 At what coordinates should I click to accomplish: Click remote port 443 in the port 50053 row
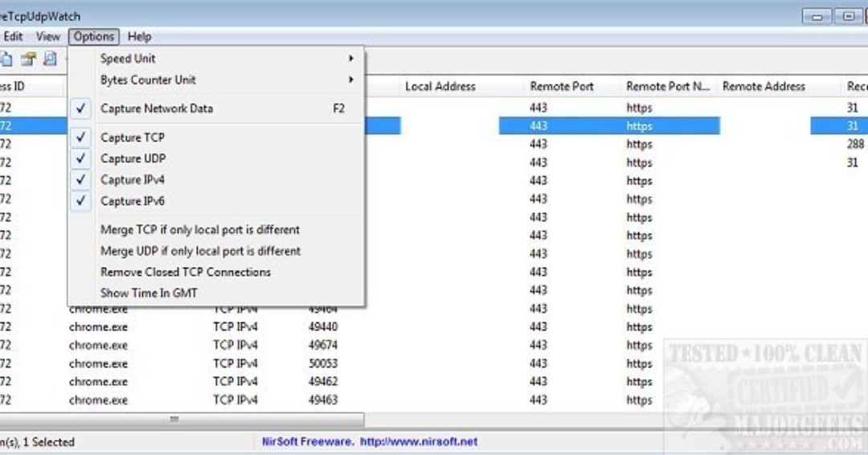coord(538,363)
